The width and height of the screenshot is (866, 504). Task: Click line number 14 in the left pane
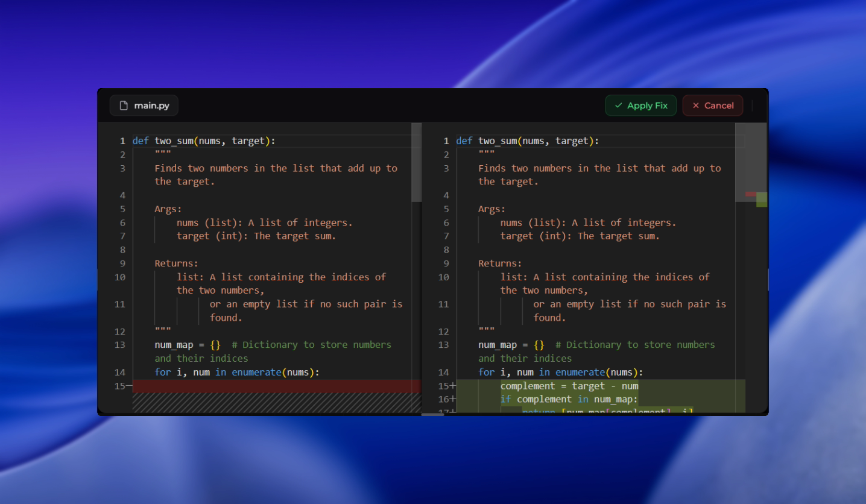coord(119,372)
